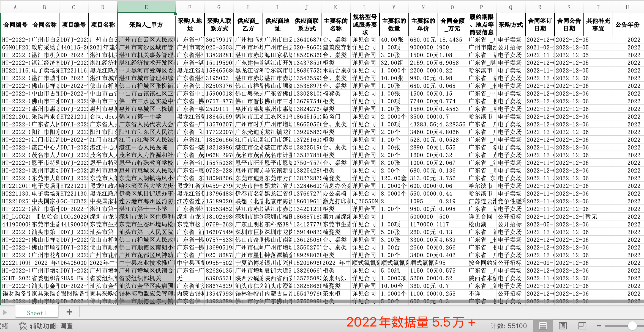644x332 pixels.
Task: Select column K header
Action: click(x=335, y=7)
